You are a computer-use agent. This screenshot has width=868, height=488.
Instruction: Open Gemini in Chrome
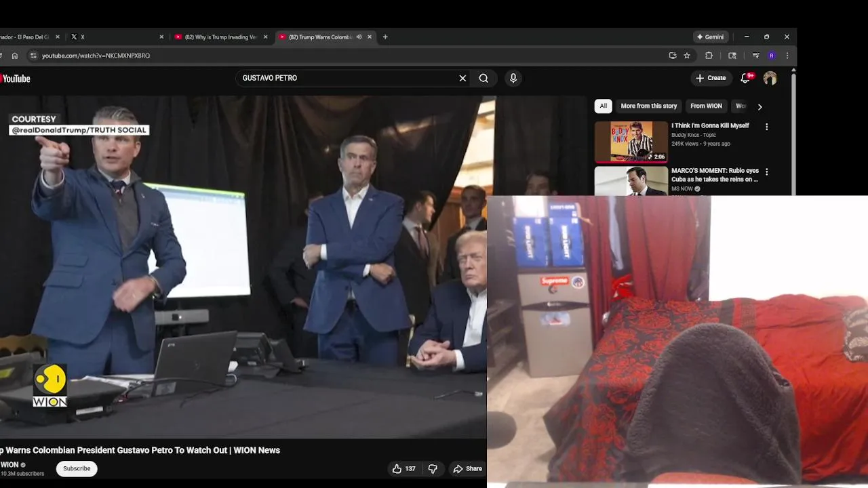711,37
